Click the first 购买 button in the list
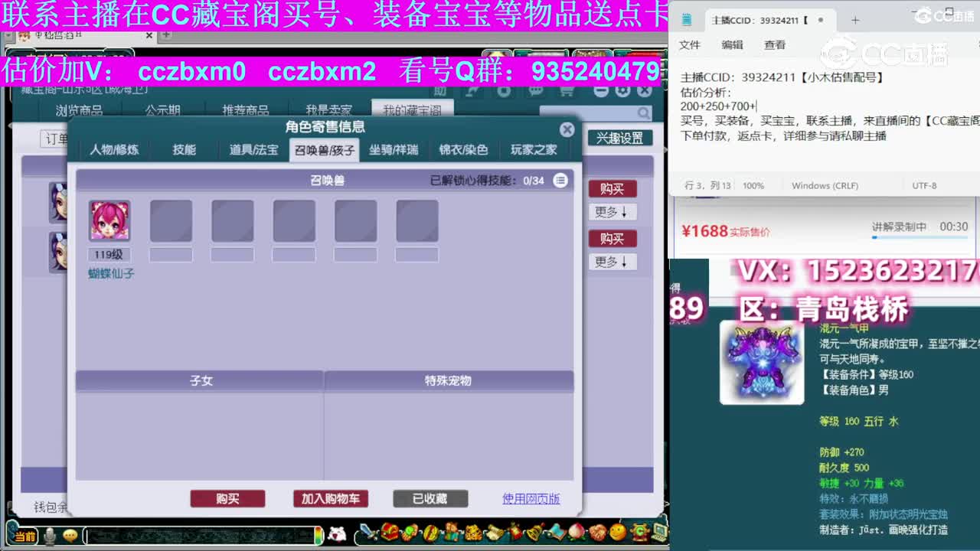The width and height of the screenshot is (980, 551). tap(612, 189)
